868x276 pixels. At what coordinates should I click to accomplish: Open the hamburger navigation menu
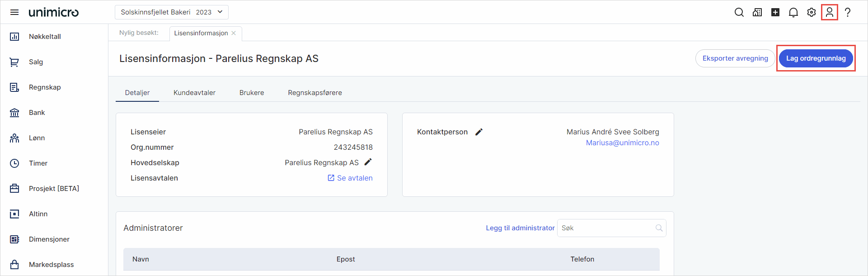pyautogui.click(x=14, y=12)
